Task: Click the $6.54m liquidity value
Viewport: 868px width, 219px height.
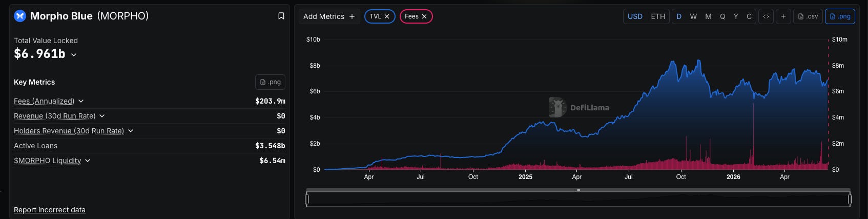Action: click(x=272, y=161)
